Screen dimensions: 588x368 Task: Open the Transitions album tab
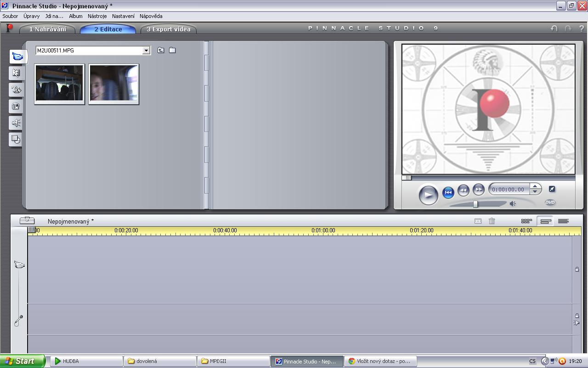click(16, 73)
